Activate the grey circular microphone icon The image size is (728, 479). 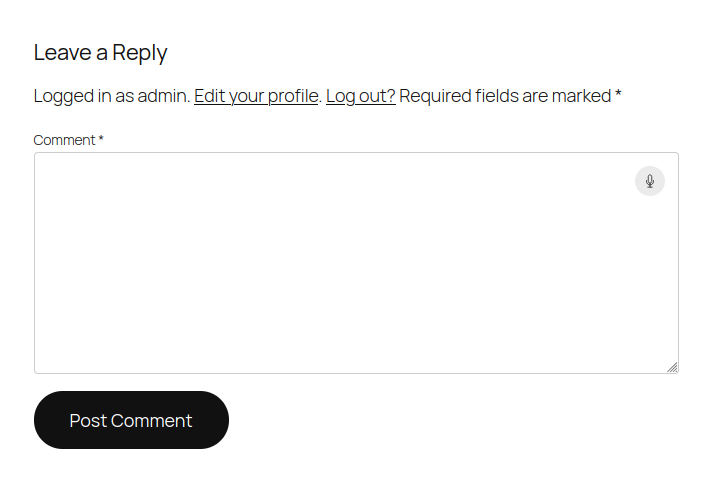tap(650, 181)
